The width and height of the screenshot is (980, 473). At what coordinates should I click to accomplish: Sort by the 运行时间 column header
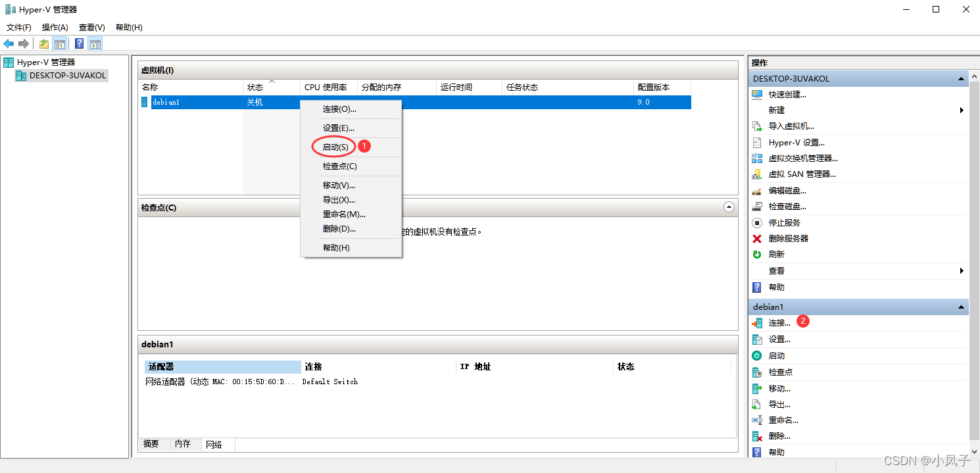coord(470,87)
